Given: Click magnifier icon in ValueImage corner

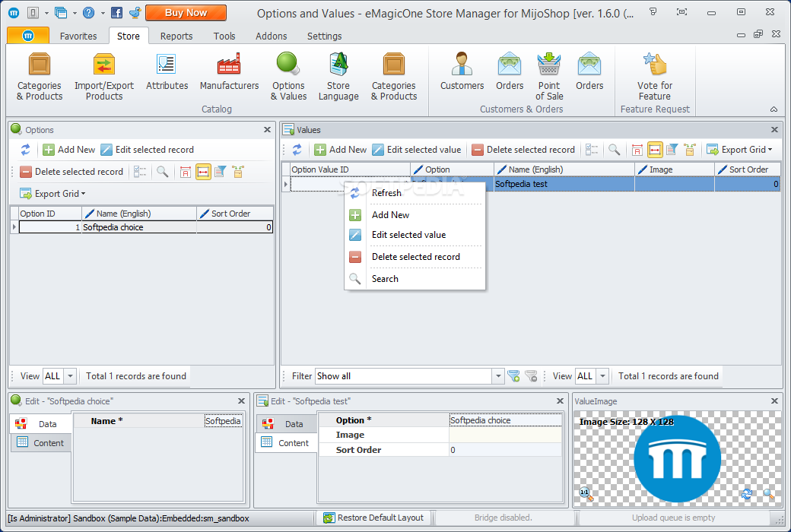Looking at the screenshot, I should point(768,494).
